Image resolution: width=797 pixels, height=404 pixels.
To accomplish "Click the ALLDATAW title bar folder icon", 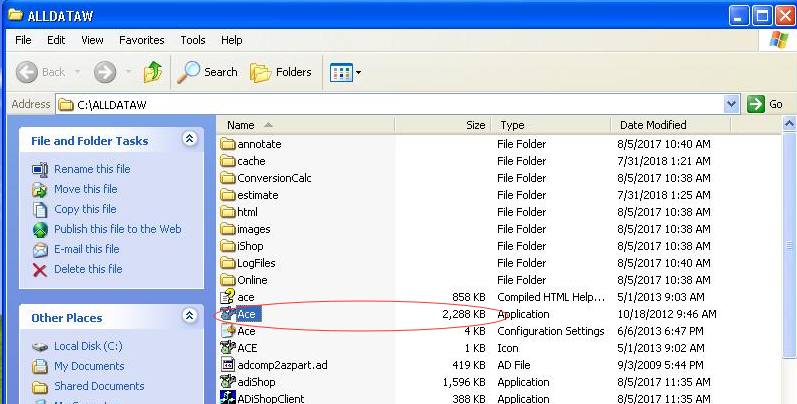I will pyautogui.click(x=16, y=15).
